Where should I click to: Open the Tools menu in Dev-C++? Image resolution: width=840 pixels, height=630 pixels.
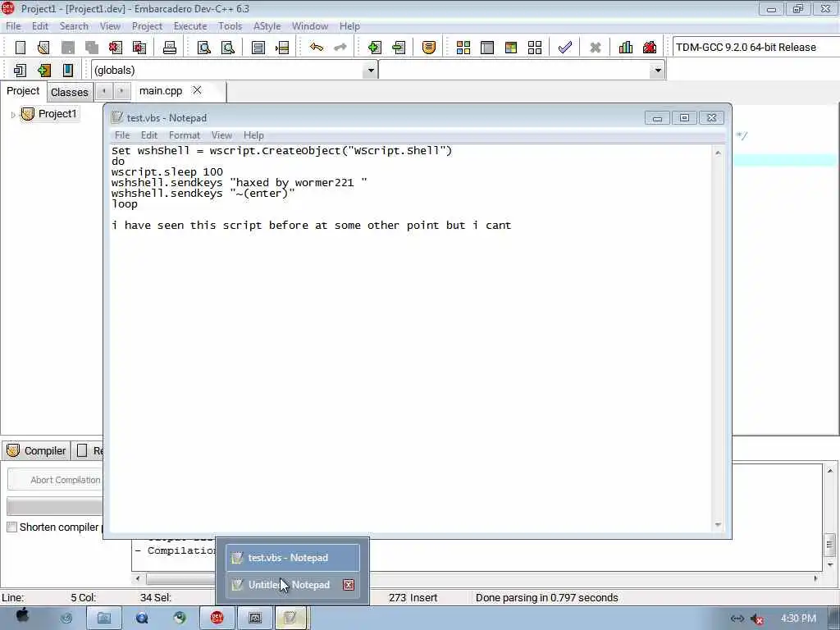[x=230, y=26]
